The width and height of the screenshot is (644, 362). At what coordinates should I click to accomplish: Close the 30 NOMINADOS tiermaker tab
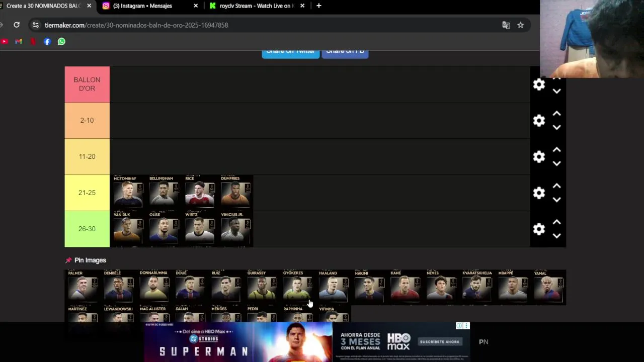[x=89, y=6]
